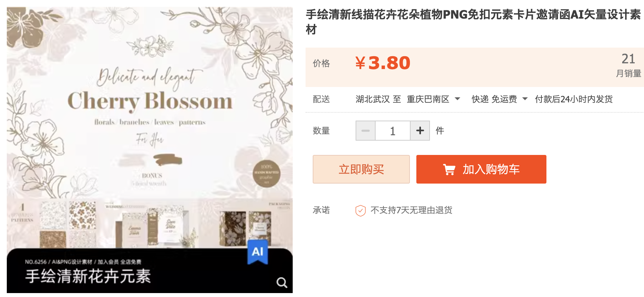
Task: Click the 付款后24小时内发货 delivery note
Action: point(574,99)
